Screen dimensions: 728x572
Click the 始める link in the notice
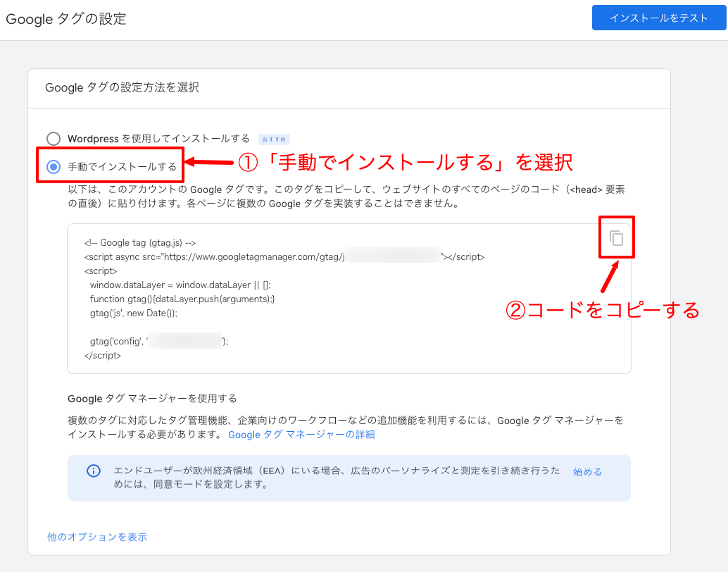click(587, 472)
